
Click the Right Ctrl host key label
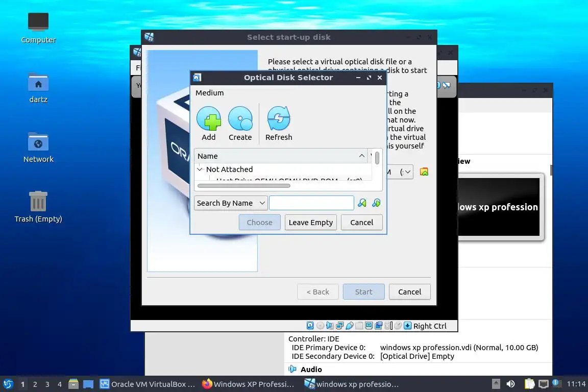[430, 326]
